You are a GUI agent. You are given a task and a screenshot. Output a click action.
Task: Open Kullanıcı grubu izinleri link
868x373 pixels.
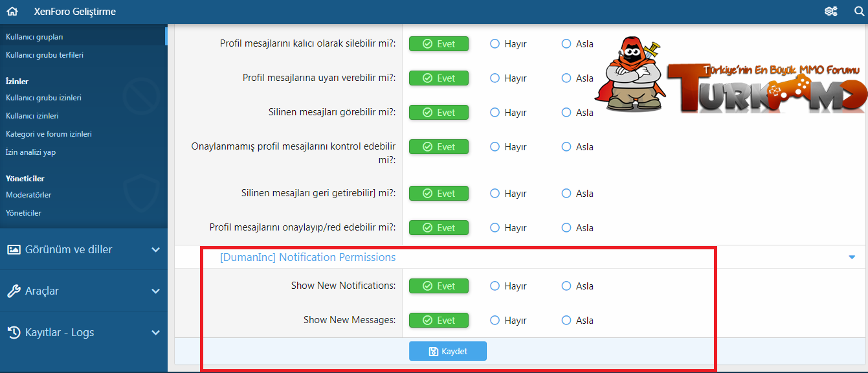(x=43, y=98)
